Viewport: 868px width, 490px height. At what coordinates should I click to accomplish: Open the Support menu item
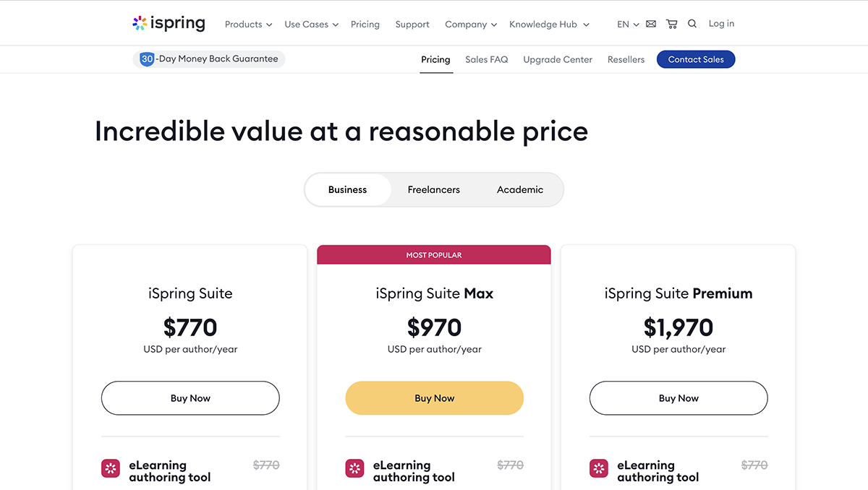[412, 23]
